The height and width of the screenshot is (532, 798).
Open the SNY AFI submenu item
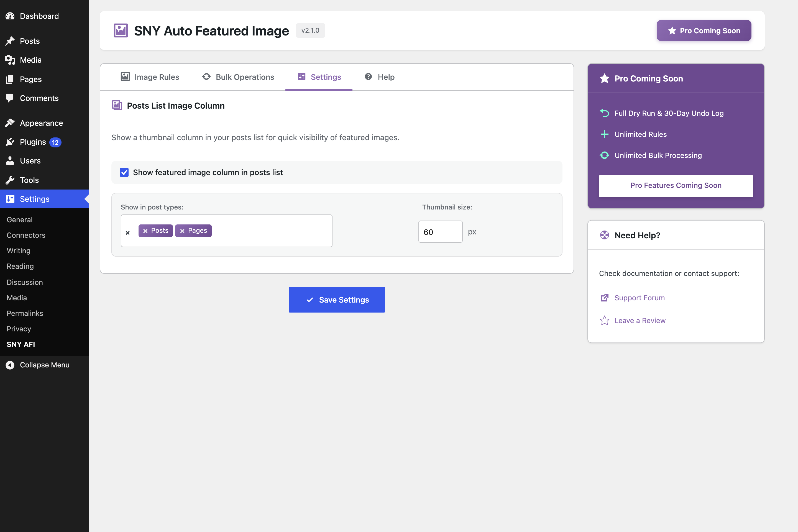click(x=21, y=344)
